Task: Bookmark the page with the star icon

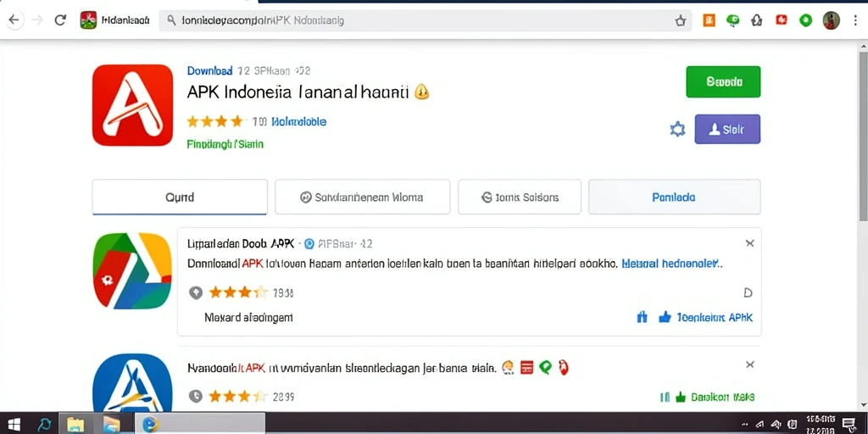Action: (x=681, y=21)
